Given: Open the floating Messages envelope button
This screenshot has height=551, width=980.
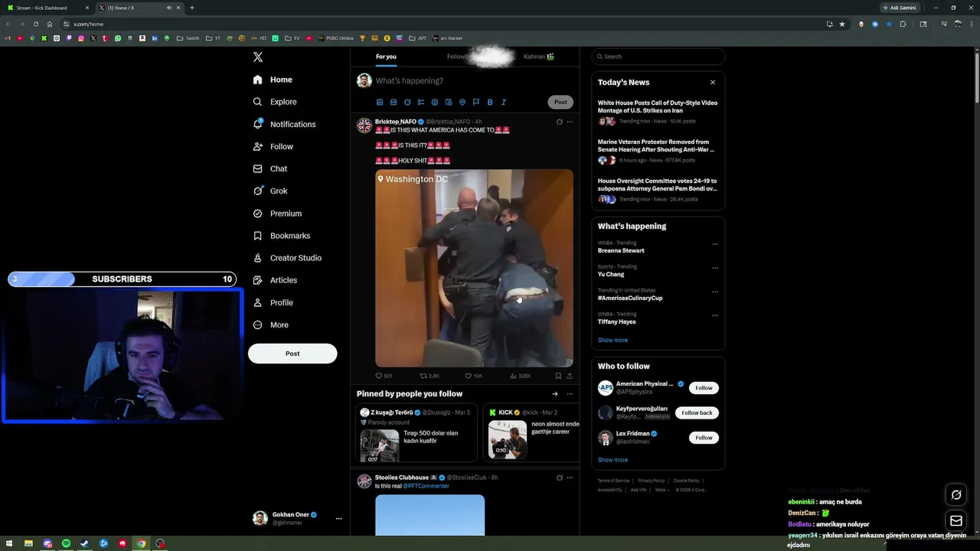Looking at the screenshot, I should tap(956, 521).
